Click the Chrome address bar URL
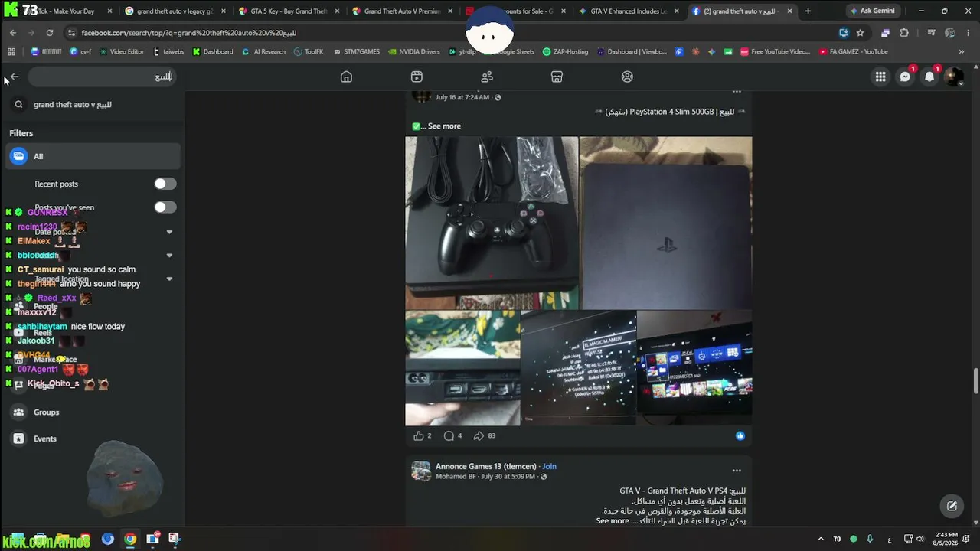This screenshot has height=551, width=980. pos(188,33)
